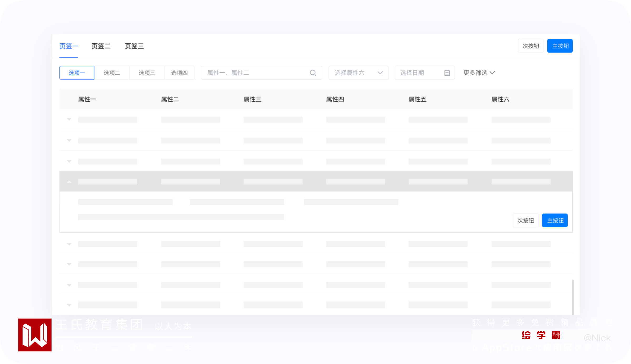Expand the last table row arrow
631x364 pixels.
(69, 305)
